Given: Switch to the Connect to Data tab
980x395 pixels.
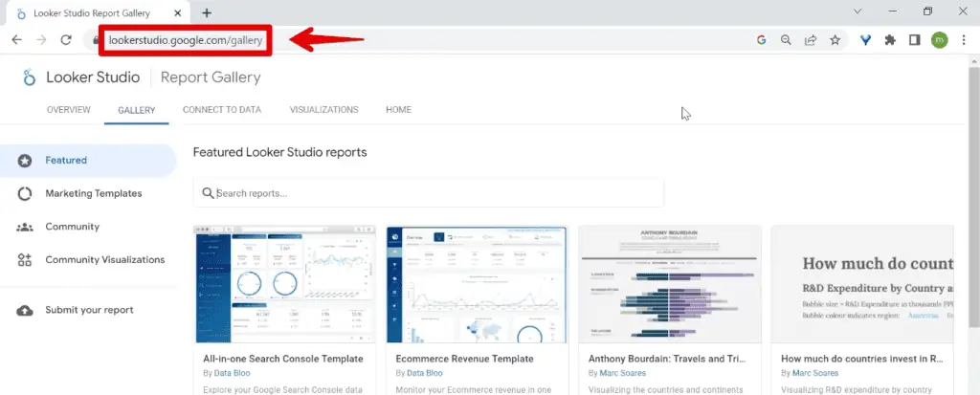Looking at the screenshot, I should coord(222,110).
